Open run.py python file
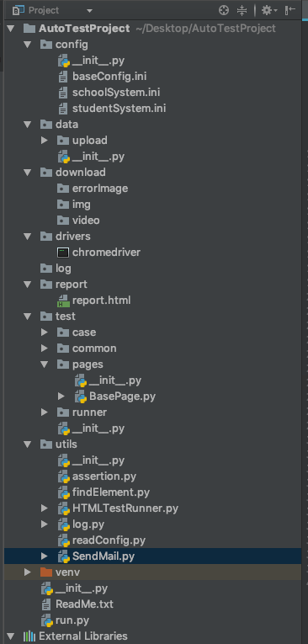 click(72, 620)
